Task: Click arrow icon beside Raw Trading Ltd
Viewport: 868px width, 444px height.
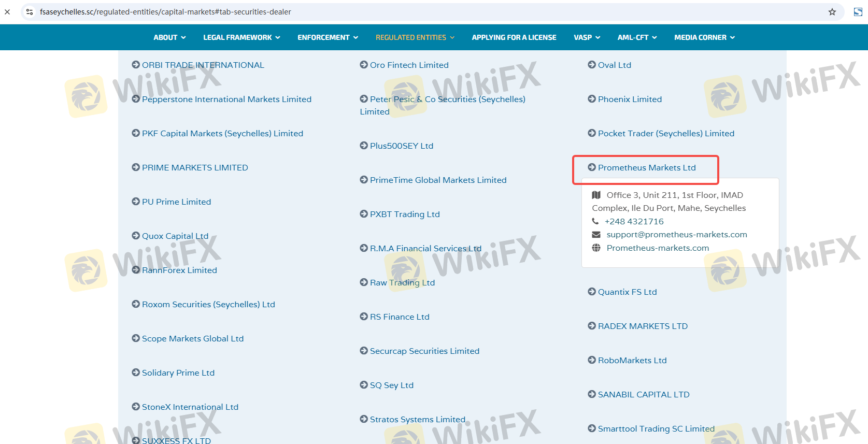Action: click(x=364, y=282)
